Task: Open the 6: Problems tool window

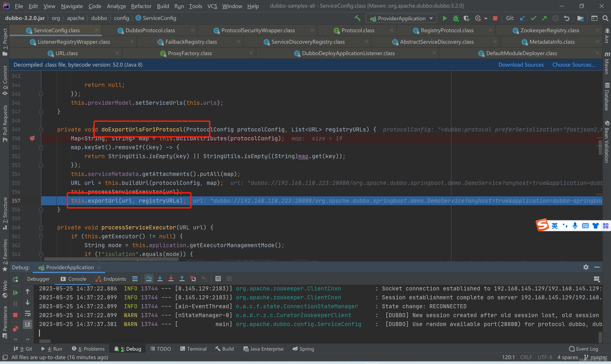Action: point(88,349)
